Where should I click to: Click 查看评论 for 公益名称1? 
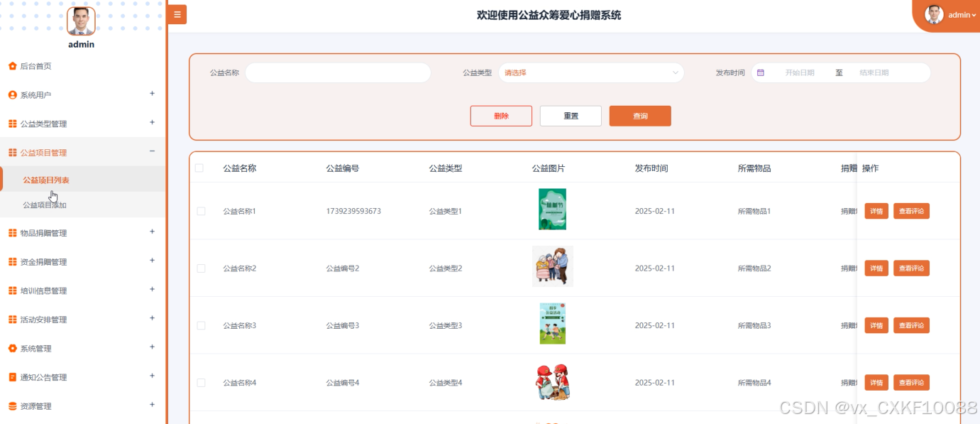pyautogui.click(x=911, y=211)
